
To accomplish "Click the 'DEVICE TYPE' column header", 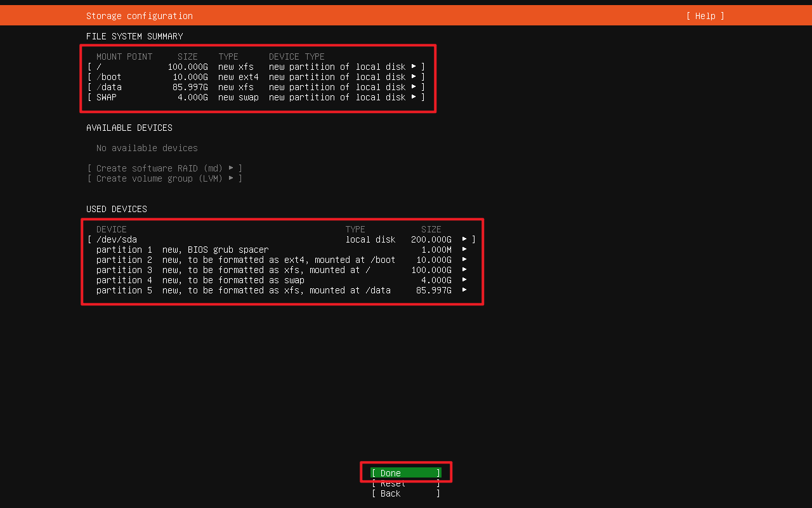I will 297,57.
